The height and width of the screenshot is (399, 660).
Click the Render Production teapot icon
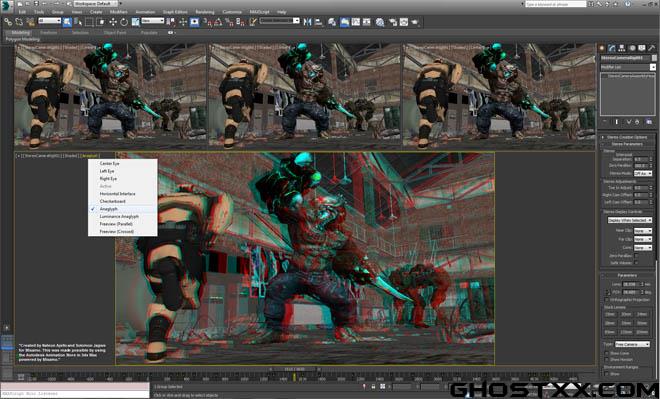[415, 22]
